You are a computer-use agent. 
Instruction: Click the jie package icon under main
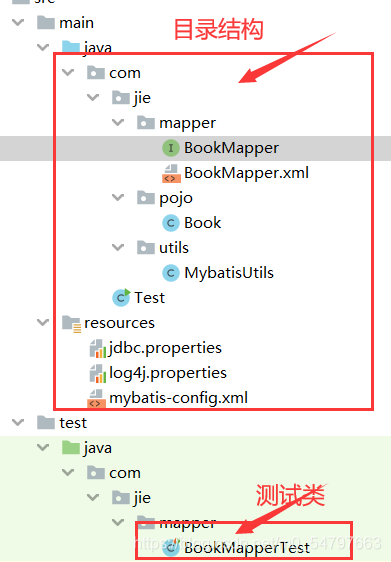point(121,97)
